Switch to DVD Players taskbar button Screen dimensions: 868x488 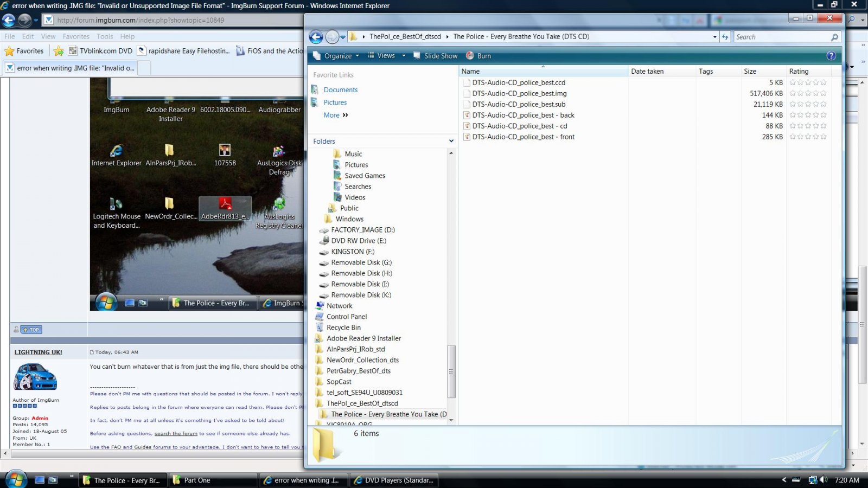394,480
